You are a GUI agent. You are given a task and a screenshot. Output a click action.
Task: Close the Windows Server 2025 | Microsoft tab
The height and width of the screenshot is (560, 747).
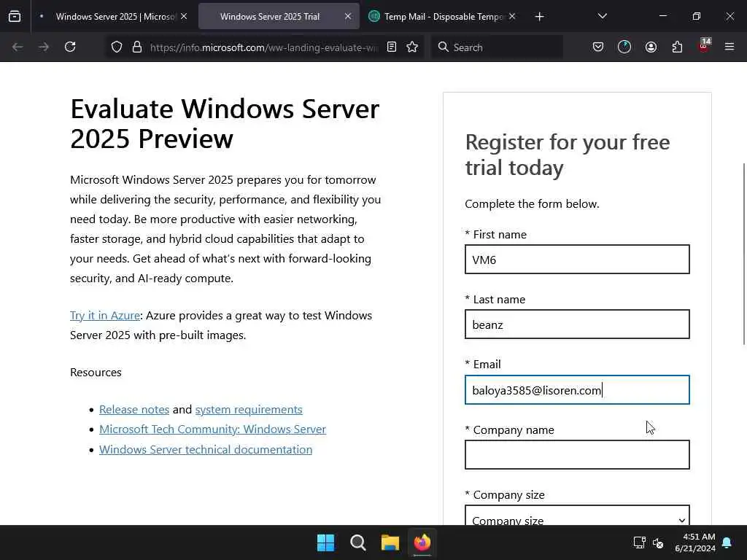184,17
